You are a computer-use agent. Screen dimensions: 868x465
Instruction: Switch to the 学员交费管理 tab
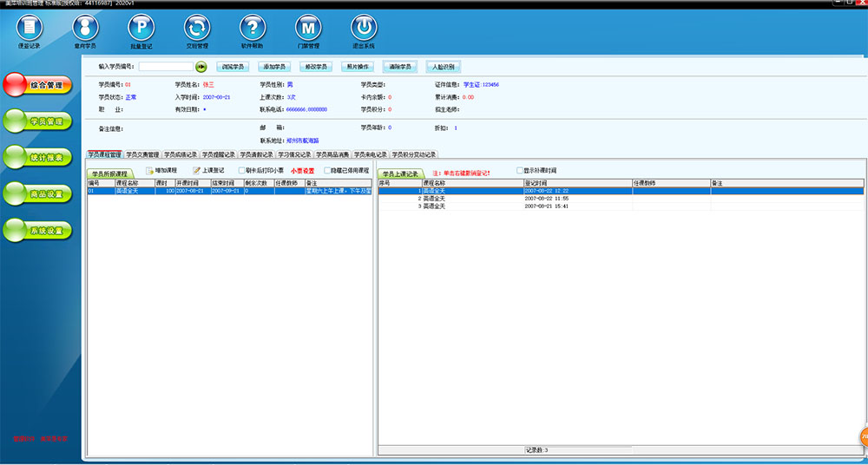point(142,154)
